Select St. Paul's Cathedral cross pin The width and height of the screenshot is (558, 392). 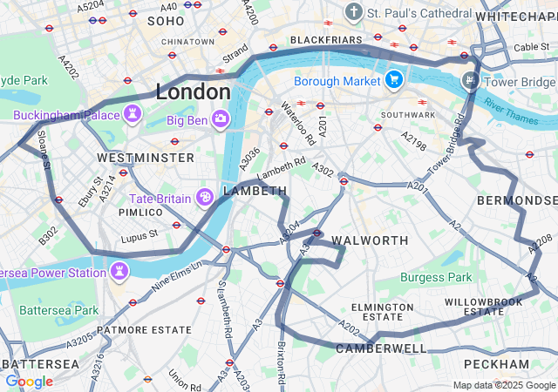coord(353,12)
